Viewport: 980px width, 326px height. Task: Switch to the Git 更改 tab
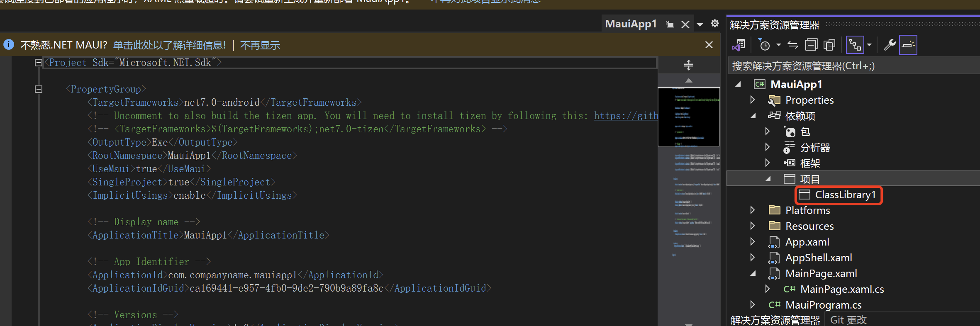(848, 320)
